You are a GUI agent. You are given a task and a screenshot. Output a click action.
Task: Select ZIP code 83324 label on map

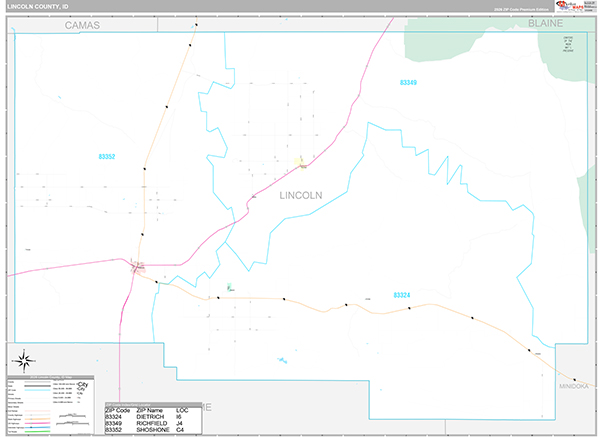[402, 295]
